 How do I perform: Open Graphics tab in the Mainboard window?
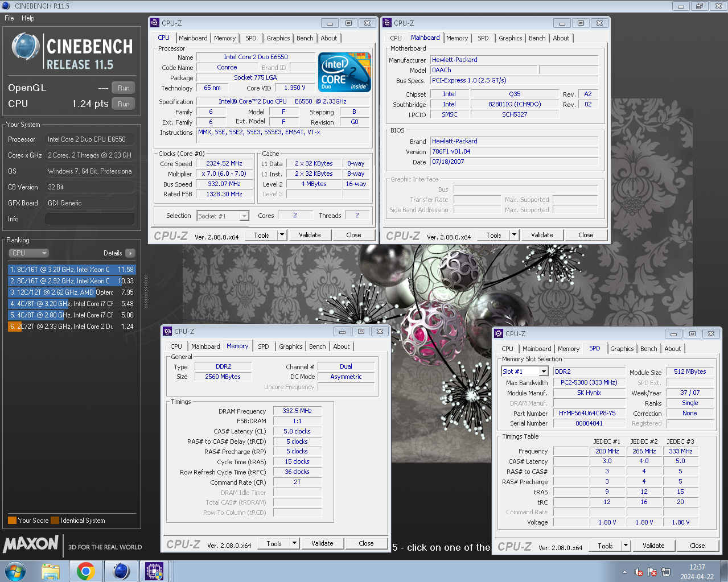[x=510, y=38]
